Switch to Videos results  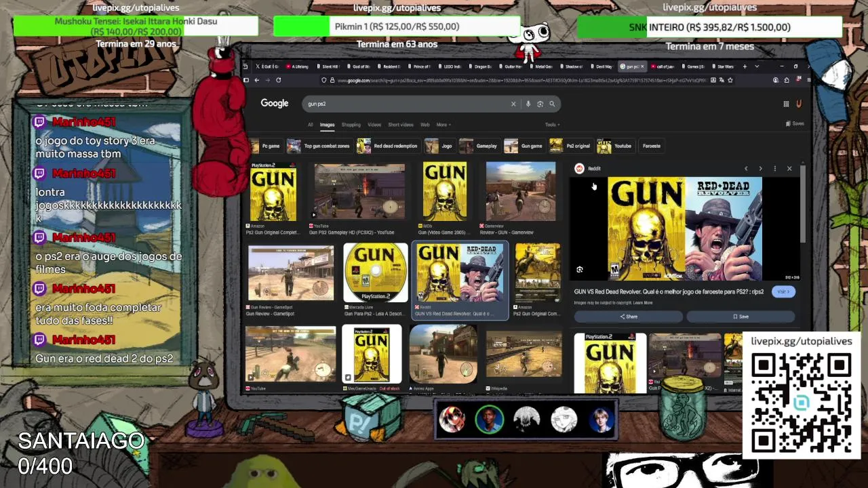[x=374, y=125]
